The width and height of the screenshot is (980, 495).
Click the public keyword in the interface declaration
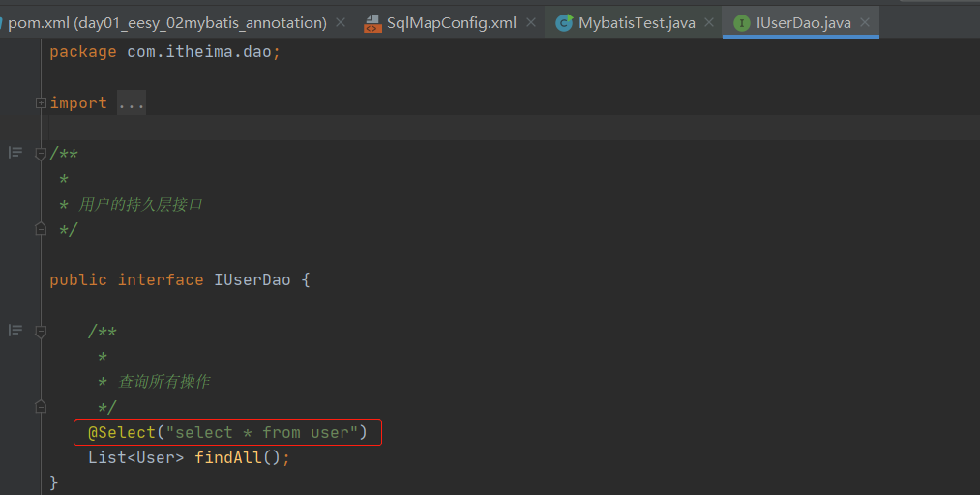[78, 280]
